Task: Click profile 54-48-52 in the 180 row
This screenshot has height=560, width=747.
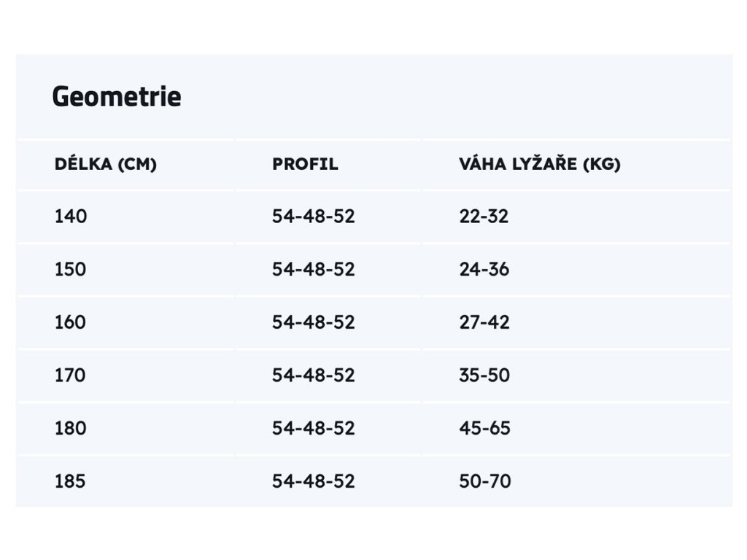Action: (314, 428)
